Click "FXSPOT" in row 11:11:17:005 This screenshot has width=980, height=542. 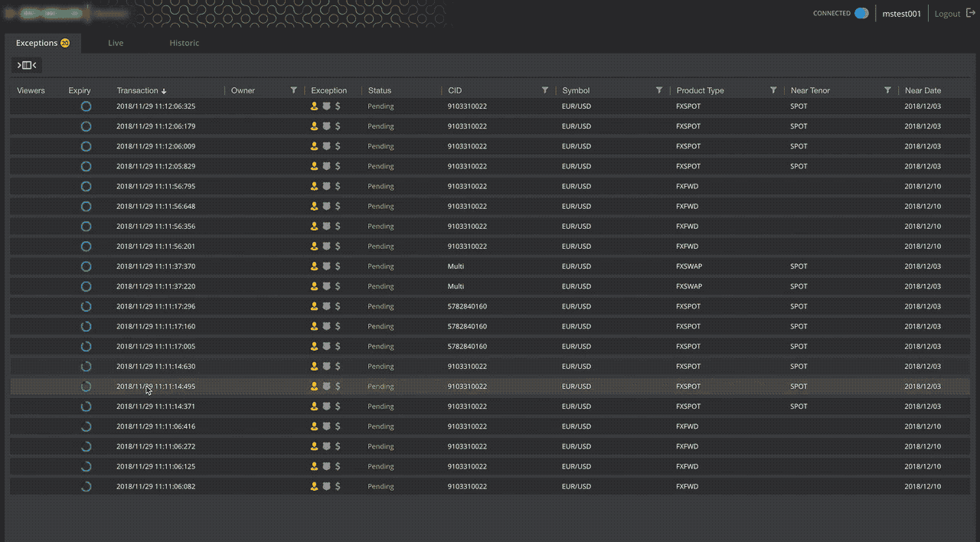tap(688, 346)
